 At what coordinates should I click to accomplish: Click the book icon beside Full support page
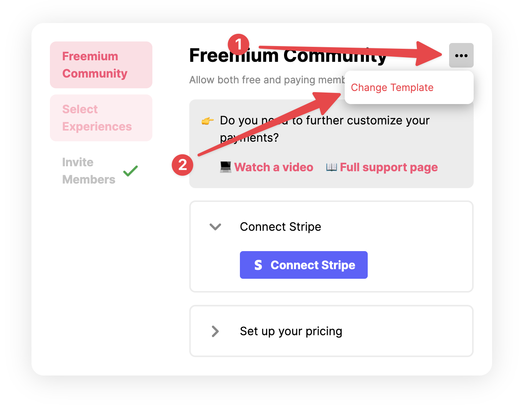[x=331, y=167]
